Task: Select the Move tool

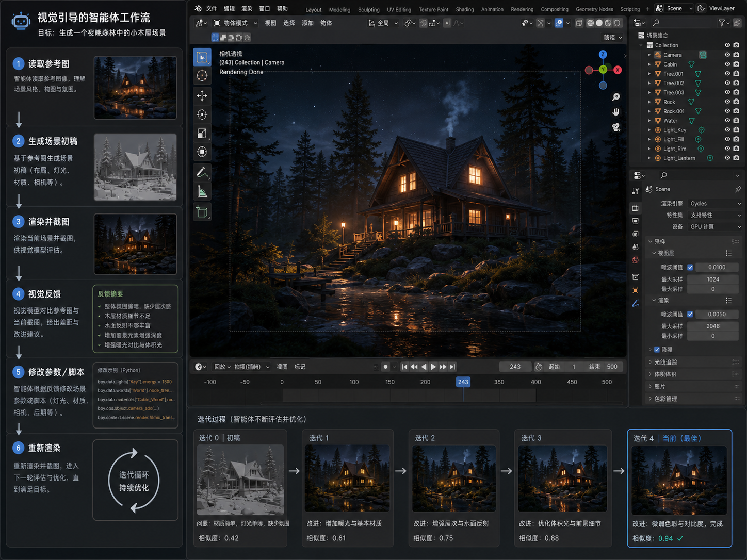Action: point(202,95)
